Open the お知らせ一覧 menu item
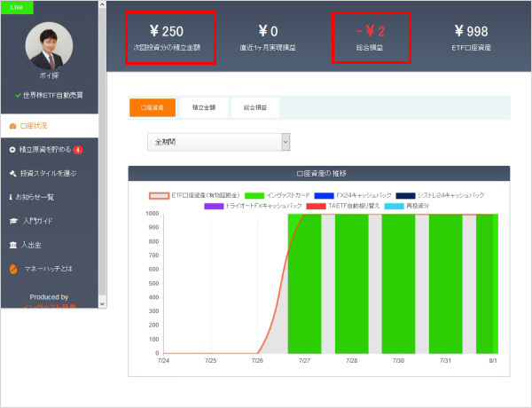Screen dimensions: 532x408 click(50, 197)
